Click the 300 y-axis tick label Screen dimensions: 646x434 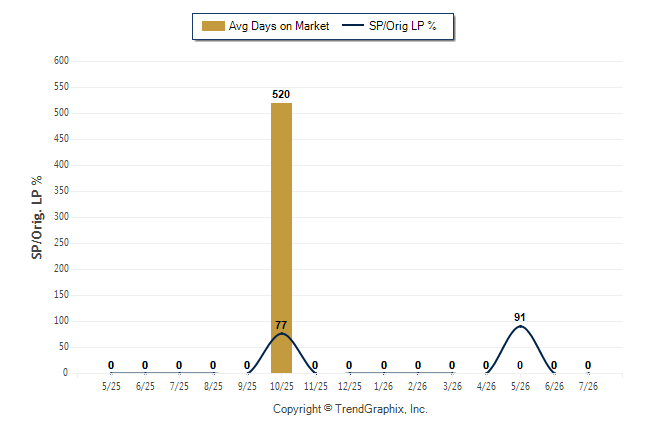pos(61,216)
